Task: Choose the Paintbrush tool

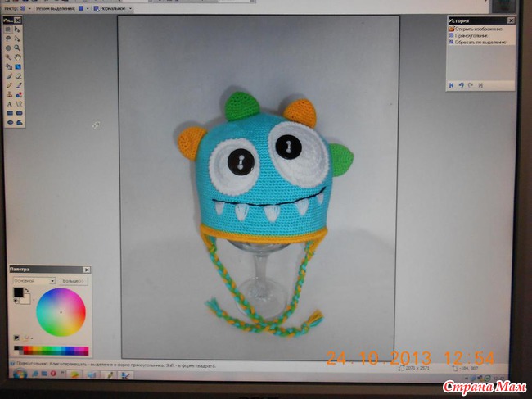Action: click(x=9, y=75)
